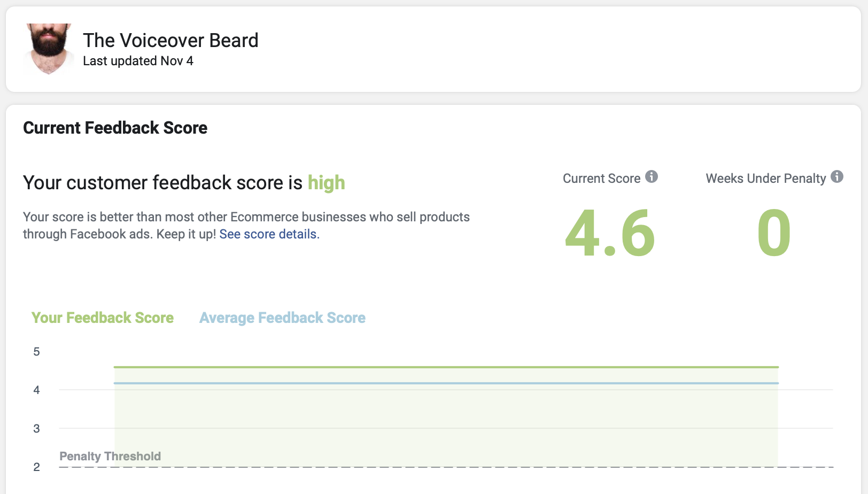Click the y-axis label 3
This screenshot has width=868, height=494.
36,429
